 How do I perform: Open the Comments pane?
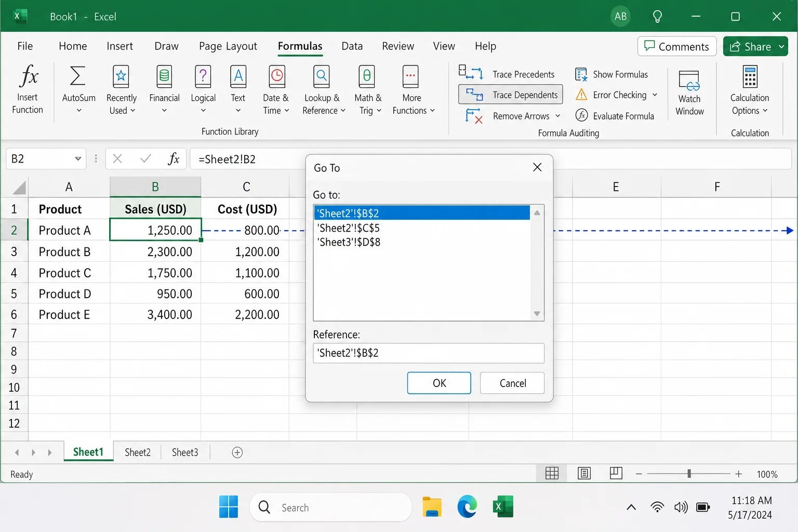[x=677, y=47]
